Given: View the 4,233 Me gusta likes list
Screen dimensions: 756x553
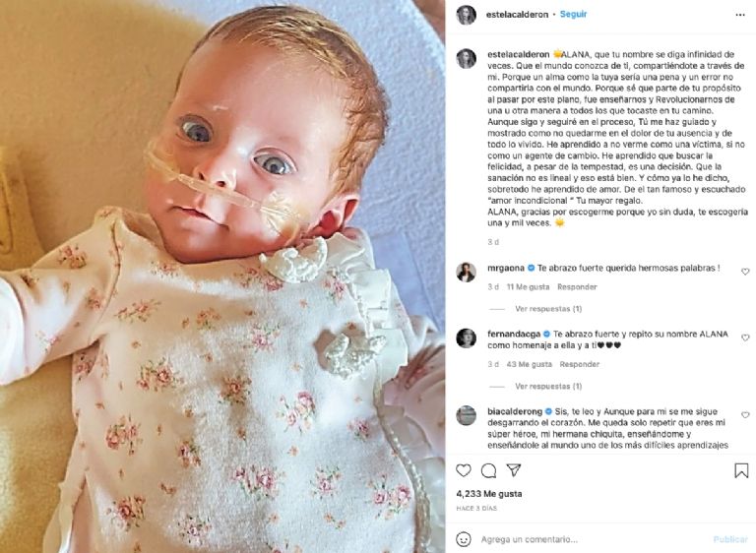Looking at the screenshot, I should (489, 494).
